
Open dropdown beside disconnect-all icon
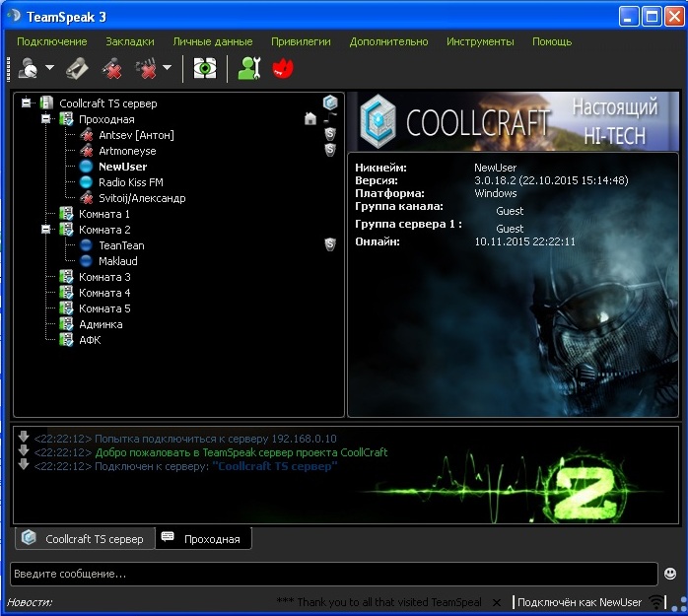pyautogui.click(x=167, y=68)
